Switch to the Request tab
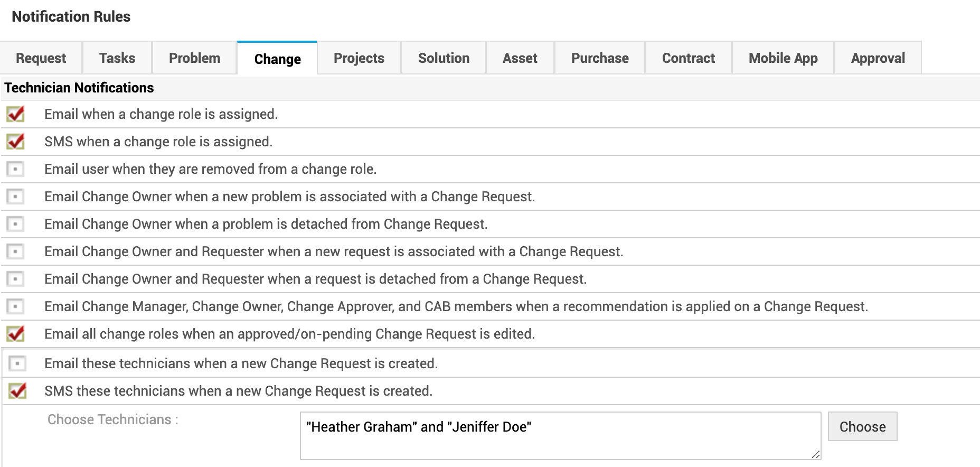The image size is (980, 467). click(41, 58)
